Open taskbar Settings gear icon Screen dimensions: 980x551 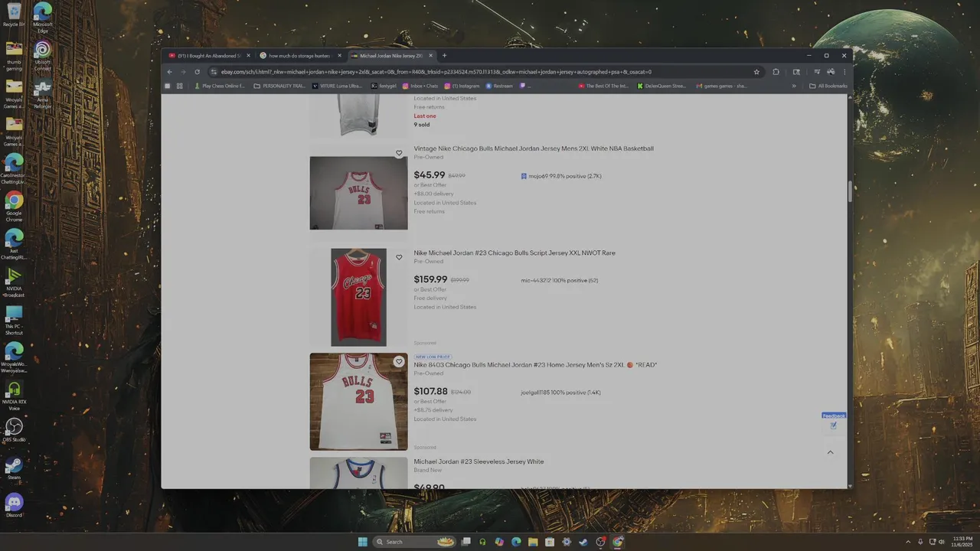coord(567,542)
